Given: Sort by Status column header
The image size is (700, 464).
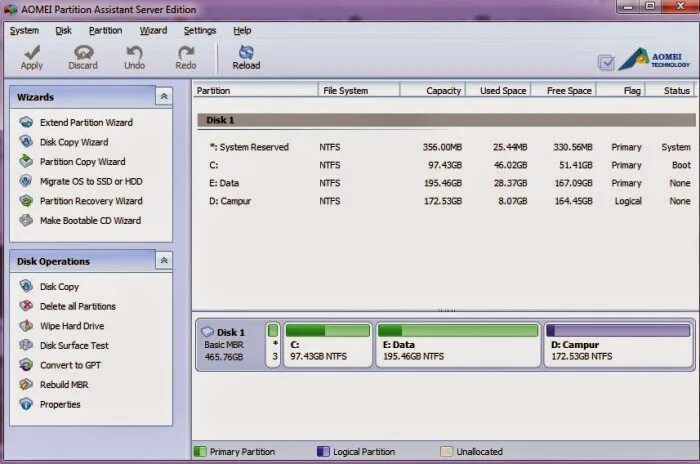Looking at the screenshot, I should click(x=670, y=91).
